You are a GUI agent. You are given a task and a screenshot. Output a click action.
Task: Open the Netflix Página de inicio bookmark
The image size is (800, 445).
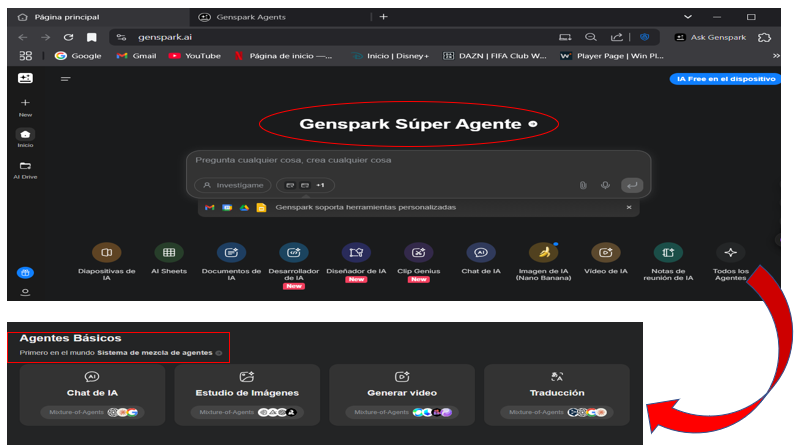tap(283, 56)
